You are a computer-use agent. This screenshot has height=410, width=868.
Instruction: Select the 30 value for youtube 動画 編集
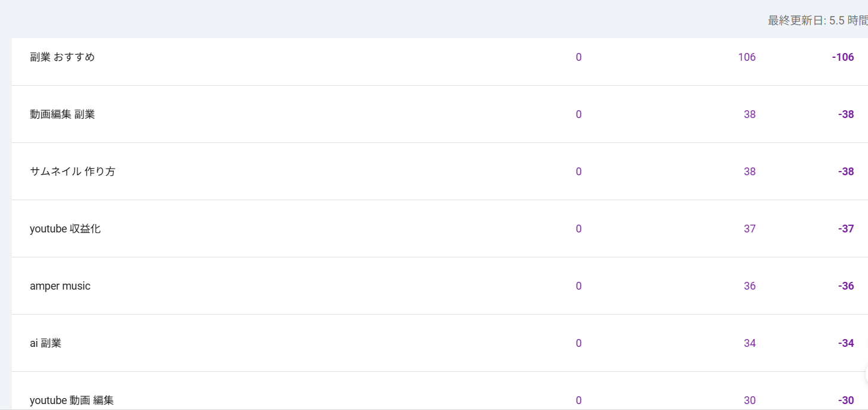pos(749,400)
